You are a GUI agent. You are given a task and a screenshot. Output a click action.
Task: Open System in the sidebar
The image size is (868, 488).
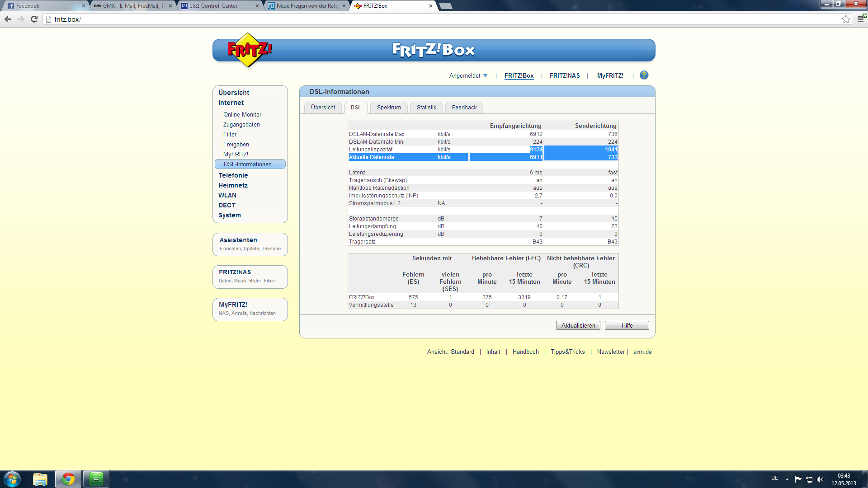[x=230, y=215]
